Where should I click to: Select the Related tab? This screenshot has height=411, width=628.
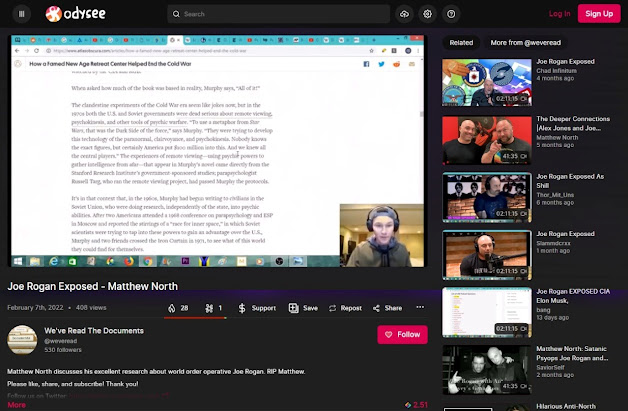461,42
